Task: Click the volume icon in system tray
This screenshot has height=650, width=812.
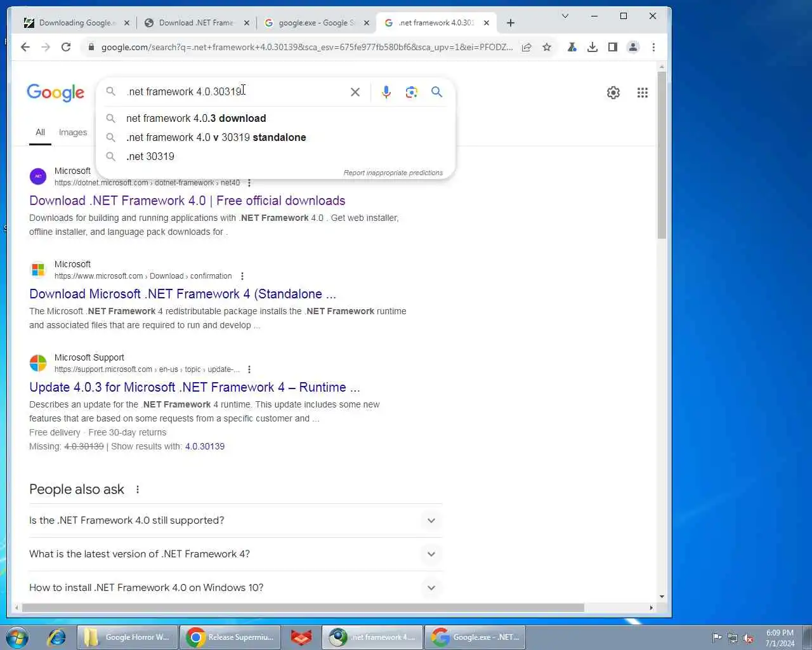Action: tap(749, 638)
